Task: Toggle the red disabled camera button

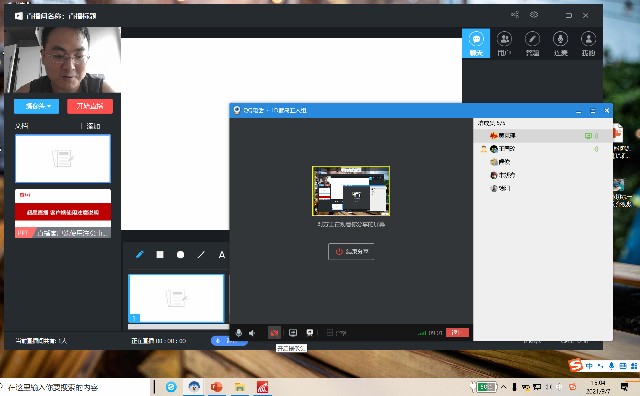Action: click(274, 333)
